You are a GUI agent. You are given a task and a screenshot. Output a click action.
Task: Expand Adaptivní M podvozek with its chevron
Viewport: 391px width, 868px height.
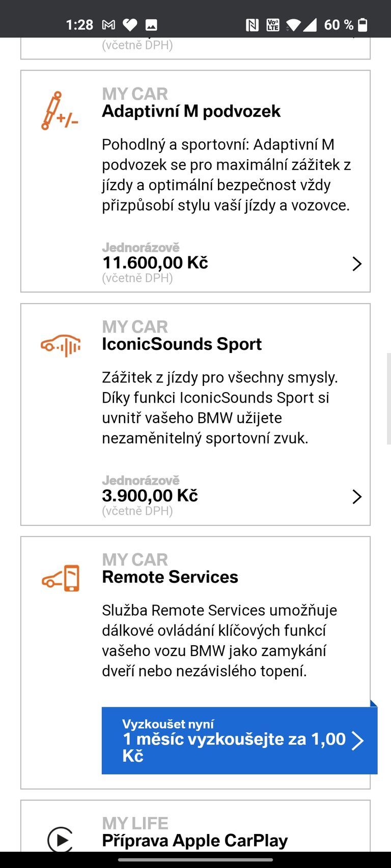tap(357, 263)
